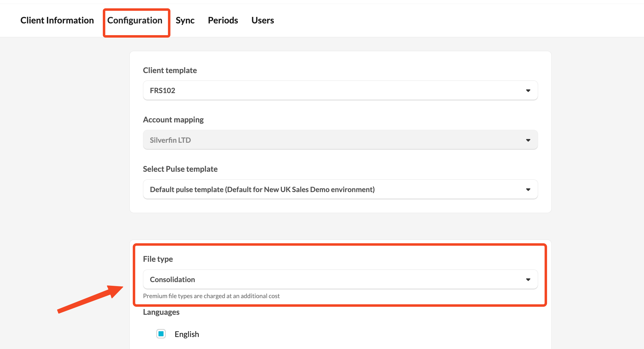Click the caret arrow in File type dropdown
This screenshot has height=349, width=644.
pos(528,280)
